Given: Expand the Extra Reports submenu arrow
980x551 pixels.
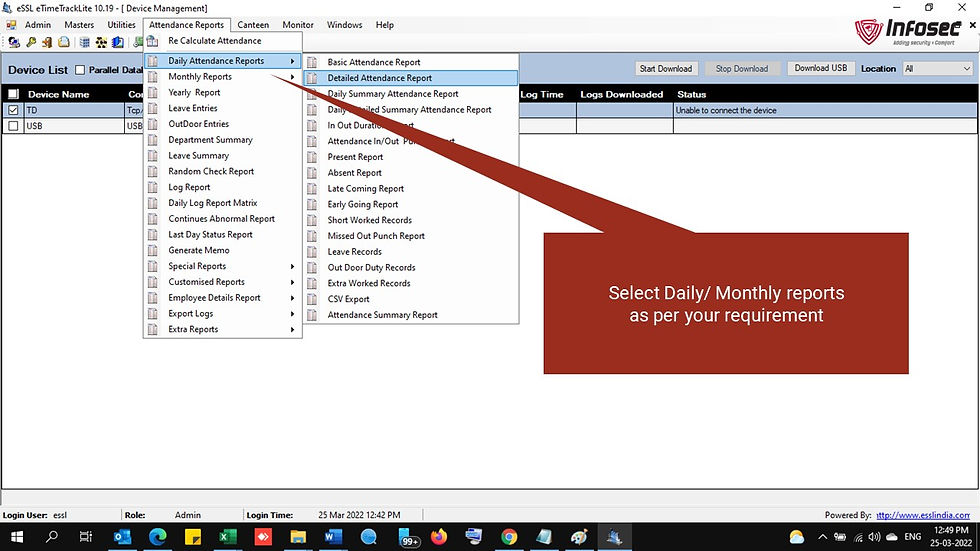Looking at the screenshot, I should coord(292,329).
